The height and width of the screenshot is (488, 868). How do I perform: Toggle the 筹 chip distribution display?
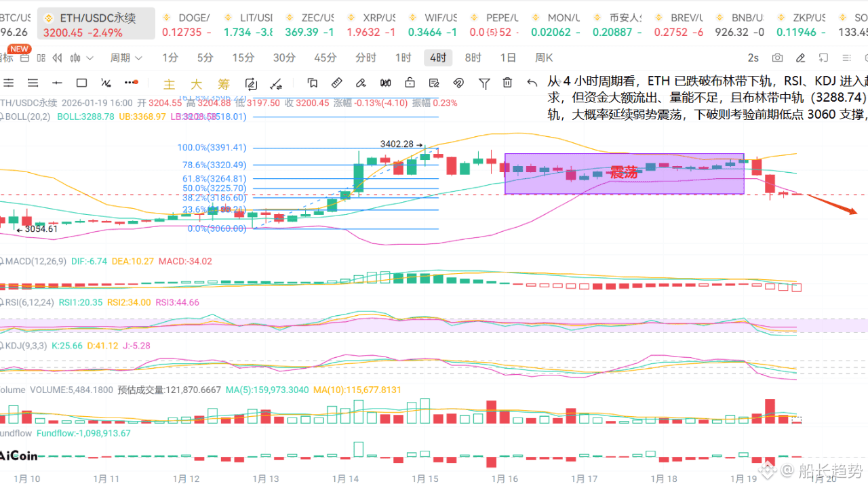click(222, 83)
